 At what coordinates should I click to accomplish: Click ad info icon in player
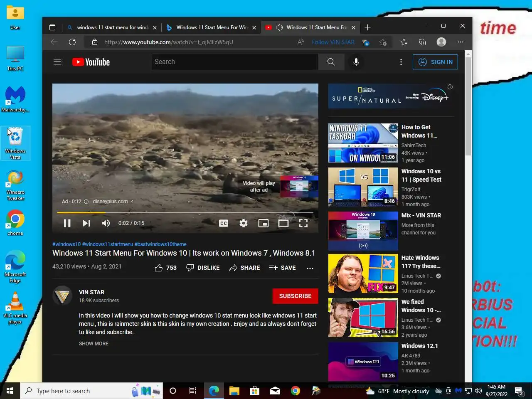click(86, 202)
